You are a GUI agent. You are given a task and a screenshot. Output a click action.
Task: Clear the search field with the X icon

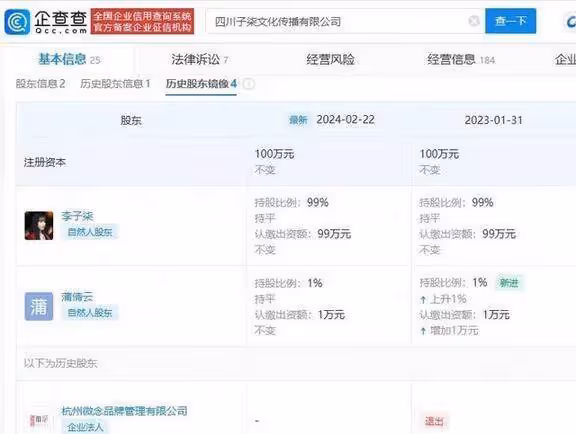(474, 21)
